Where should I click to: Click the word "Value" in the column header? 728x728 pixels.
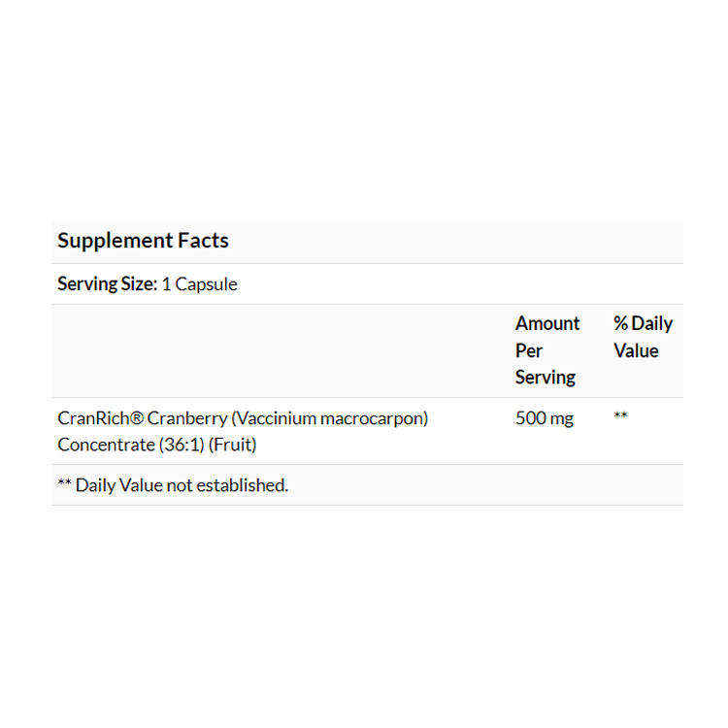click(x=636, y=350)
